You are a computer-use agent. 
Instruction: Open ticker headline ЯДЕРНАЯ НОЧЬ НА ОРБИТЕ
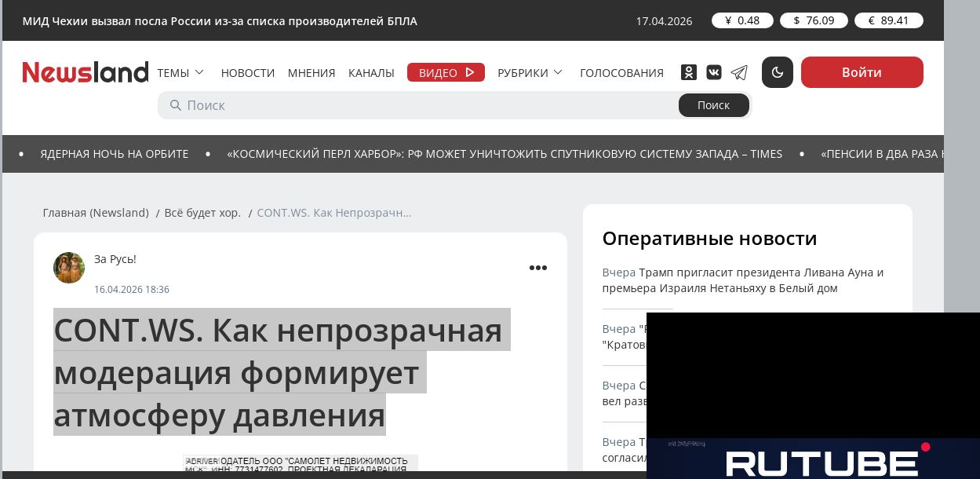(x=115, y=154)
